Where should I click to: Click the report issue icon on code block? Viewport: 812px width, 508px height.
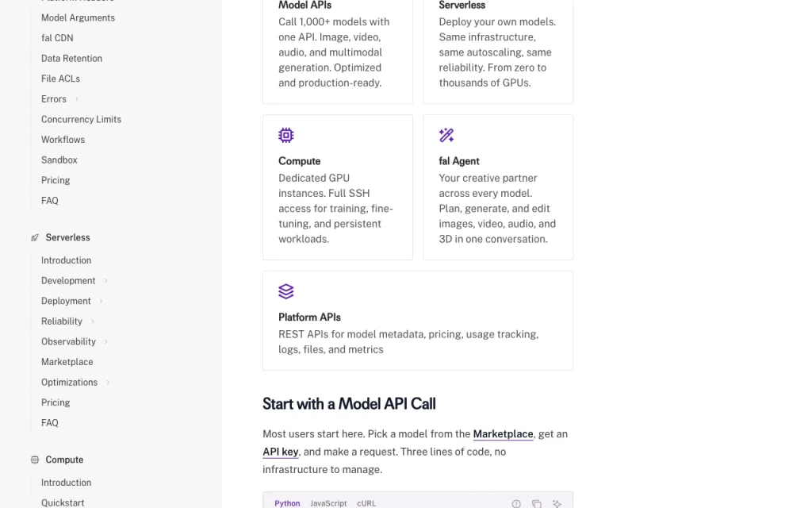click(516, 504)
